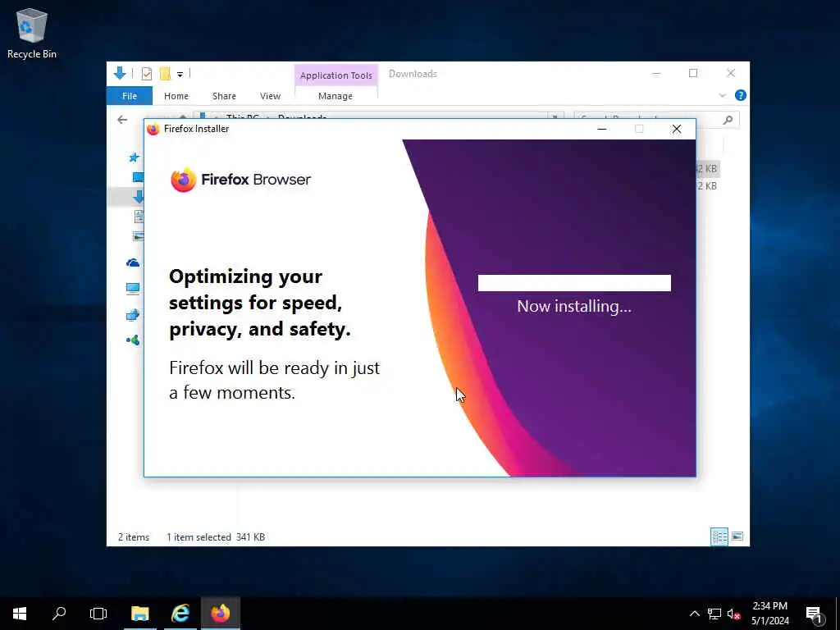Click the Firefox installer taskbar icon
840x630 pixels.
(x=220, y=614)
